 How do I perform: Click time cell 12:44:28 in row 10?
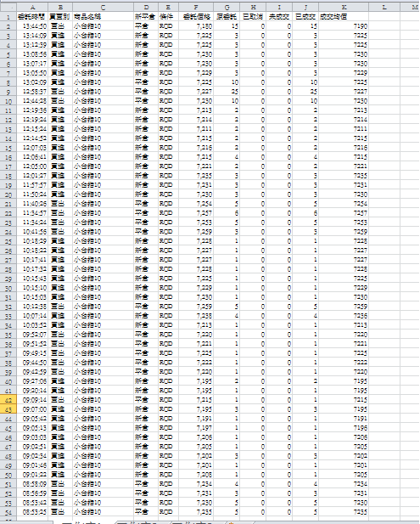click(x=32, y=101)
